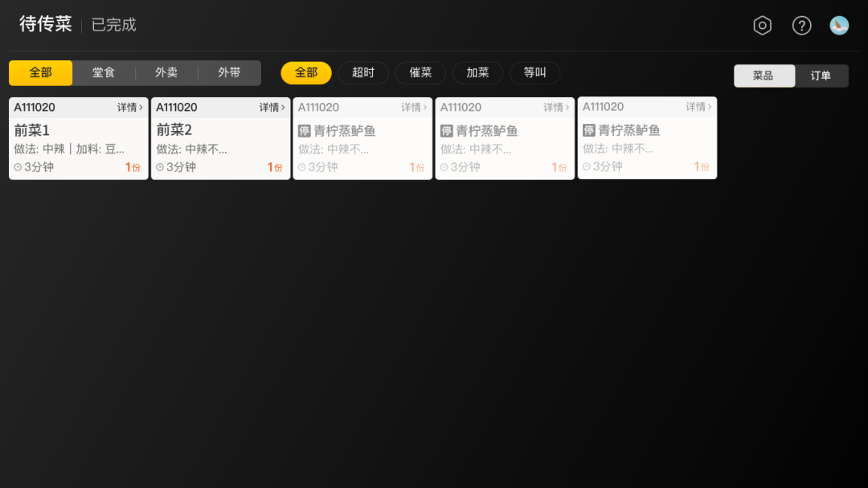Filter by 超时 status
The image size is (868, 488).
pyautogui.click(x=363, y=72)
